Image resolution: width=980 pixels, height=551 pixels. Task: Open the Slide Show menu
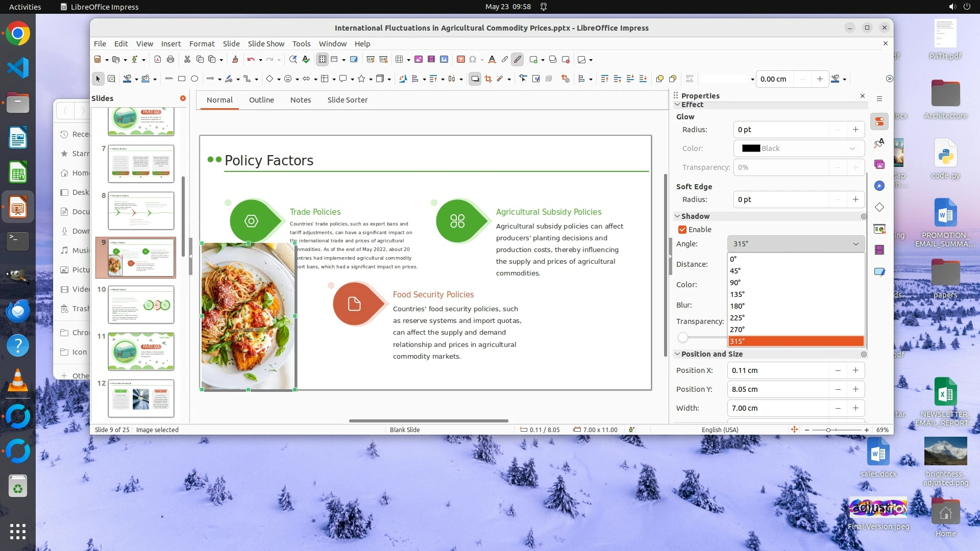[266, 44]
